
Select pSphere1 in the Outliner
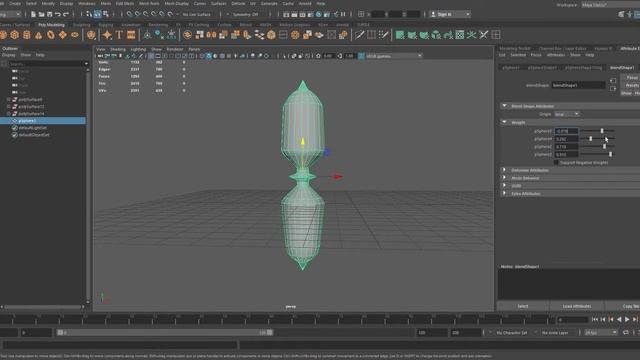[x=43, y=121]
